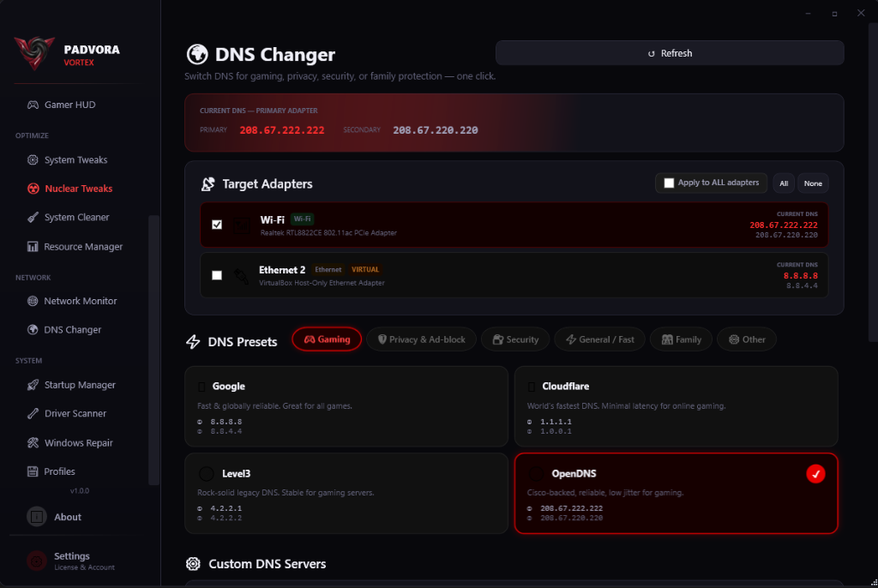Check the Ethernet 2 adapter checkbox
Image resolution: width=878 pixels, height=588 pixels.
coord(217,275)
